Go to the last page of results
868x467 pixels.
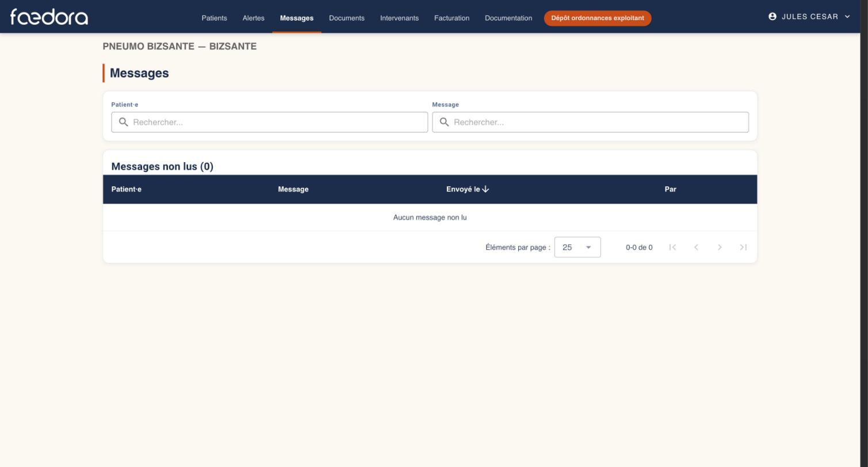pos(743,247)
